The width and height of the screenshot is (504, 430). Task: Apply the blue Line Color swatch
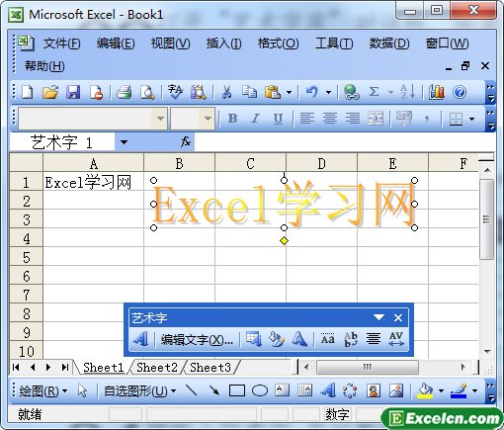[x=459, y=391]
